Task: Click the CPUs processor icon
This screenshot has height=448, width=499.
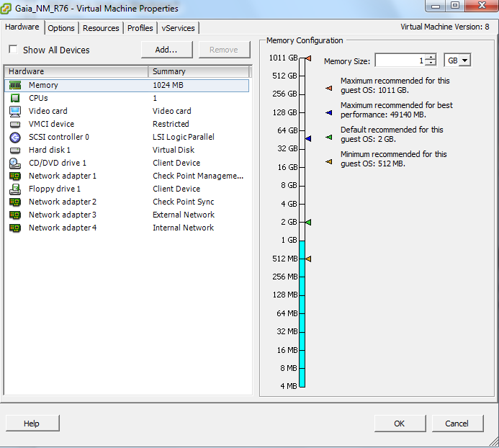Action: click(15, 98)
